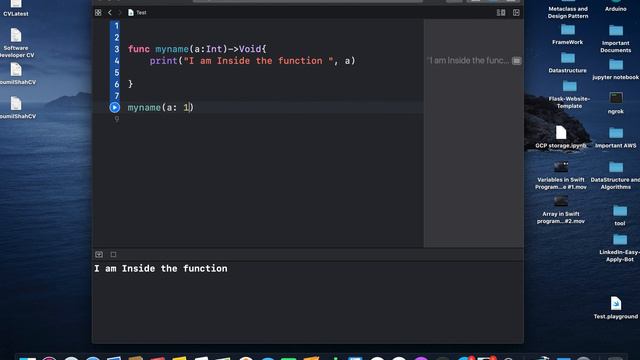Open the jupyter notebook folder
The width and height of the screenshot is (640, 360).
616,69
